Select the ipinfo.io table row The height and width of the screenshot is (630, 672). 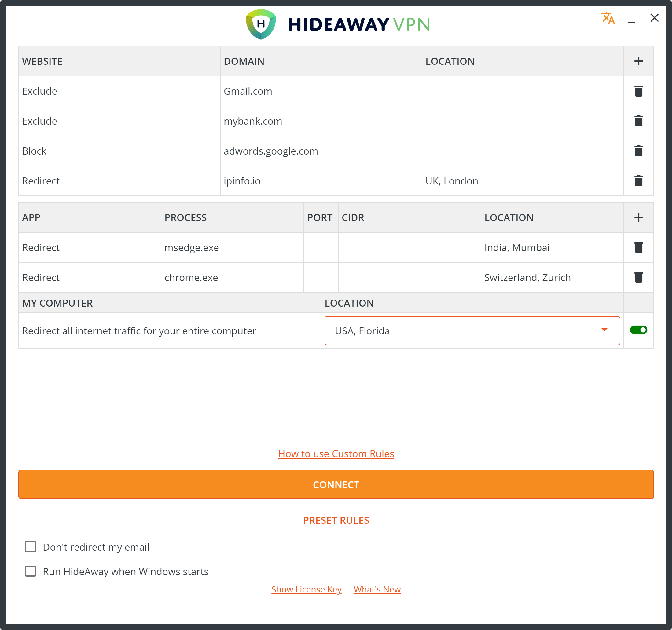(x=321, y=181)
